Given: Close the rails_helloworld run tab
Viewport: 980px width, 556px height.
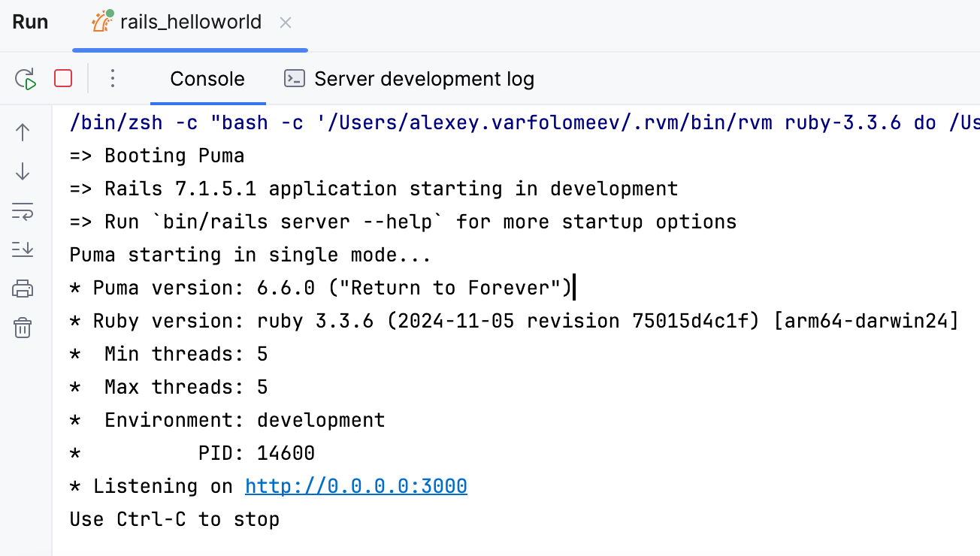Looking at the screenshot, I should tap(285, 22).
